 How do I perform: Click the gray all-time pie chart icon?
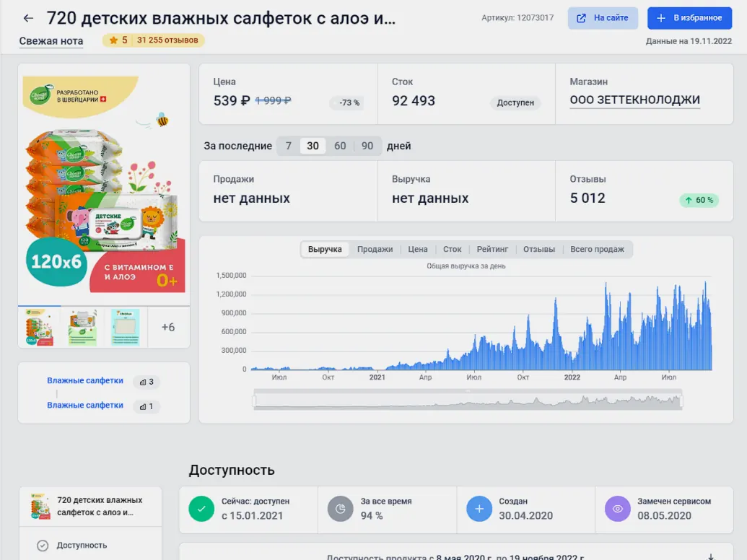pyautogui.click(x=340, y=509)
